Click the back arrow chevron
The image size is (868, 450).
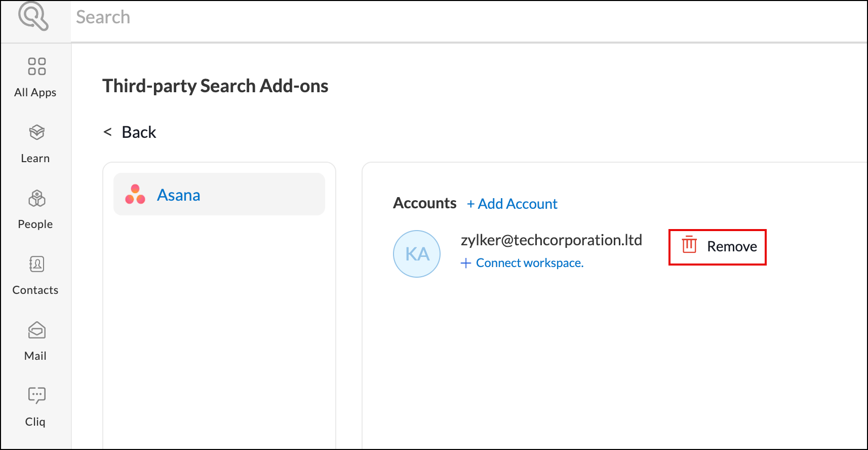coord(107,132)
